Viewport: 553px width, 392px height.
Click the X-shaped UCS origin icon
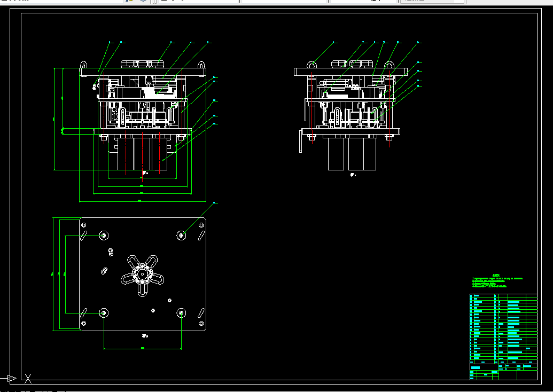tap(28, 379)
